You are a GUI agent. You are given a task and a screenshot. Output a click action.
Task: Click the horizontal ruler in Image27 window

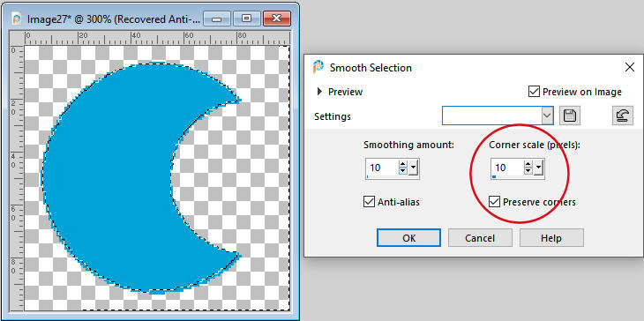coord(156,38)
